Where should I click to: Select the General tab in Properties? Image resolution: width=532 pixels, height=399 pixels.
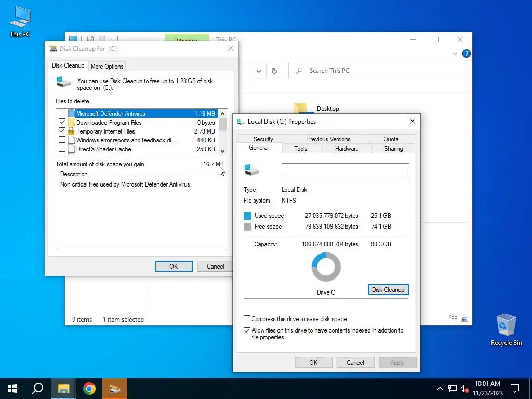pos(259,148)
